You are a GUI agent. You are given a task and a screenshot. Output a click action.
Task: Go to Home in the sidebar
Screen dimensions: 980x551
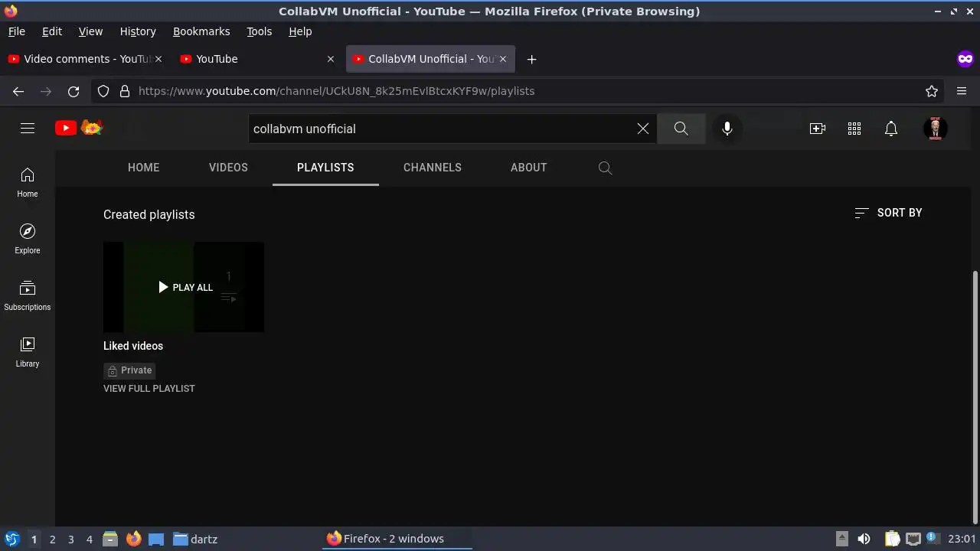(28, 183)
